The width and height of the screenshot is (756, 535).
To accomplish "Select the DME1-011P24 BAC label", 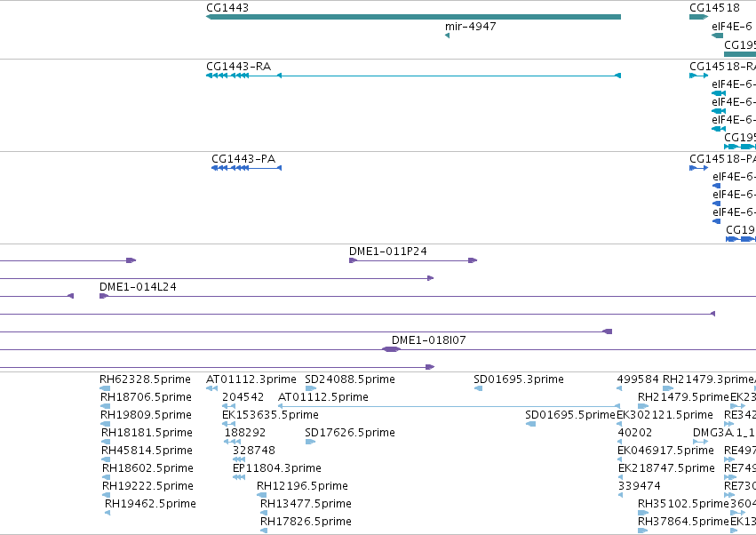I will pyautogui.click(x=387, y=252).
